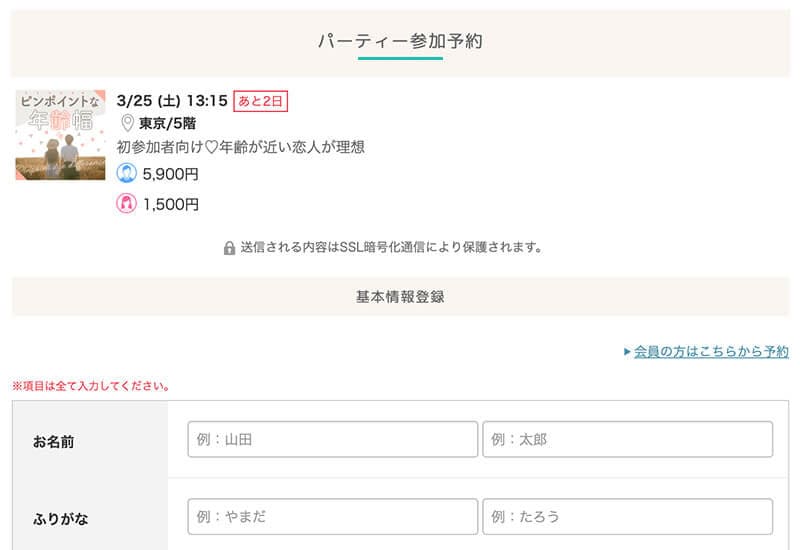The width and height of the screenshot is (800, 550).
Task: Click the 1,500円 female price
Action: click(x=170, y=204)
